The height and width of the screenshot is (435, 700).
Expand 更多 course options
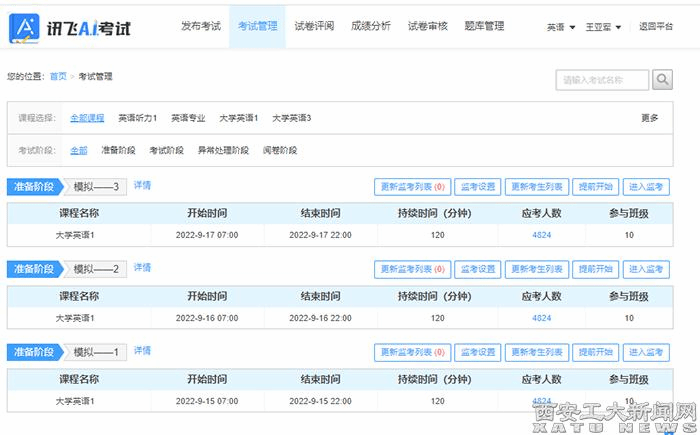[x=649, y=118]
